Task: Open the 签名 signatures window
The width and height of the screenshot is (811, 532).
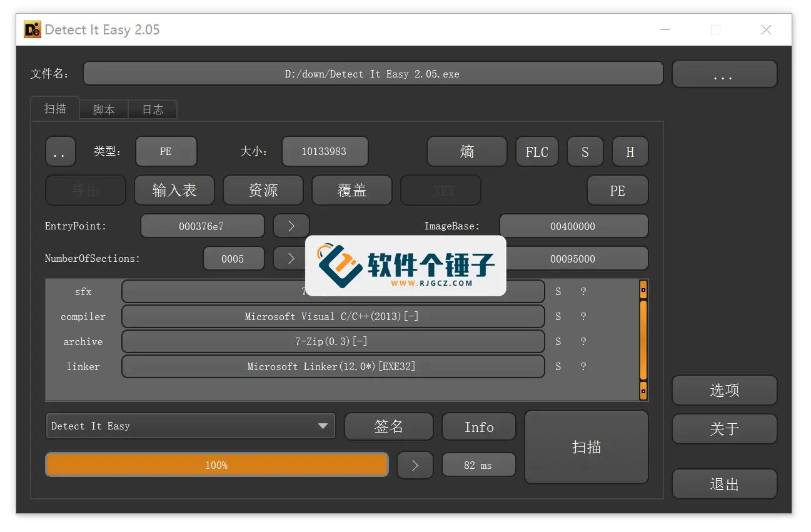Action: click(x=388, y=426)
